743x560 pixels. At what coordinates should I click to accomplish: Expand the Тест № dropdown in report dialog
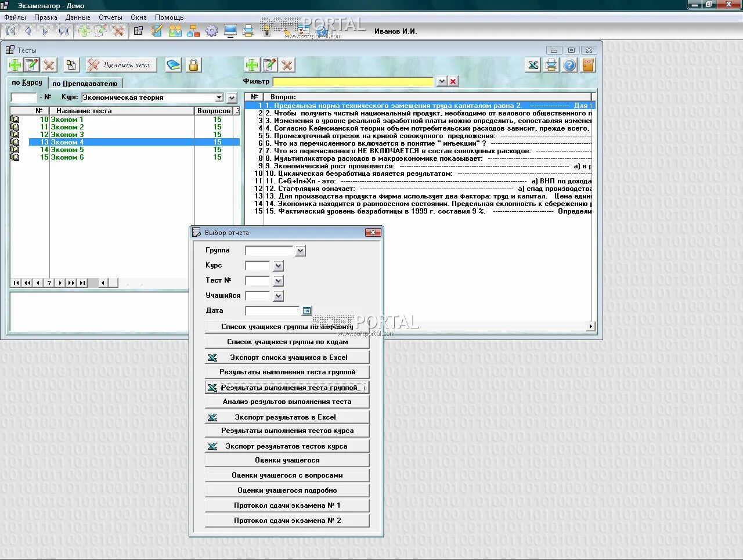[x=279, y=281]
